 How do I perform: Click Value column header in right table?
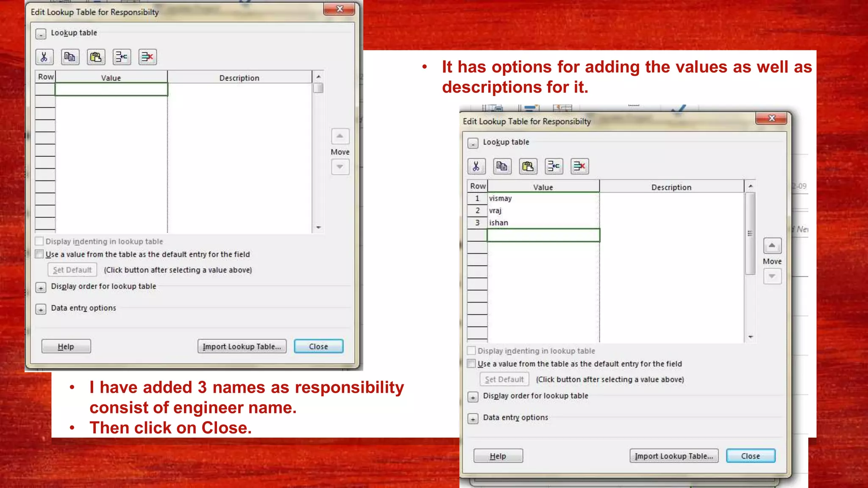pos(543,187)
